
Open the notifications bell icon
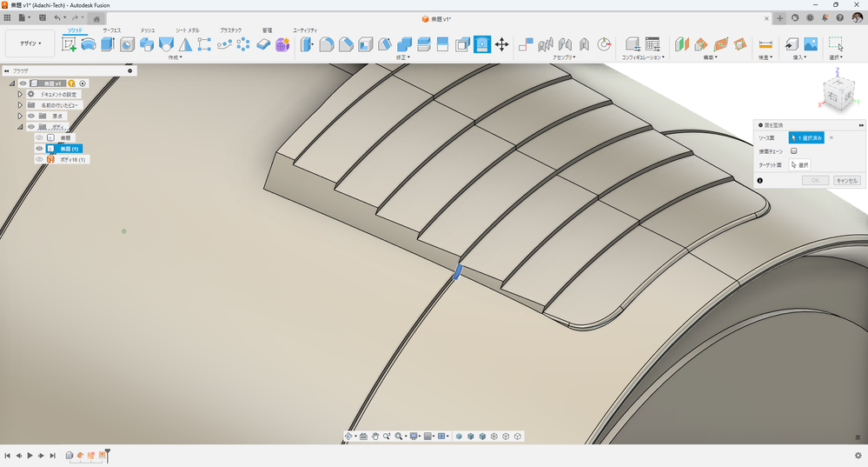coord(825,18)
